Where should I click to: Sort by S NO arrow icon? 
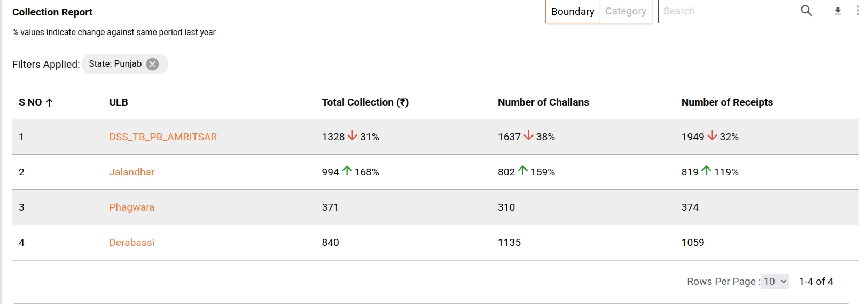[50, 103]
